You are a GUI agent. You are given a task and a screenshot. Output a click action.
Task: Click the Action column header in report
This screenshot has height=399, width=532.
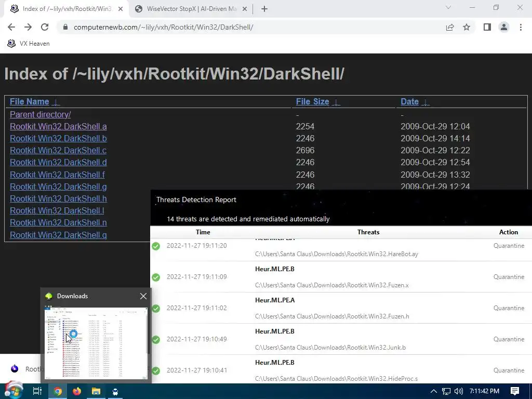[x=508, y=232]
